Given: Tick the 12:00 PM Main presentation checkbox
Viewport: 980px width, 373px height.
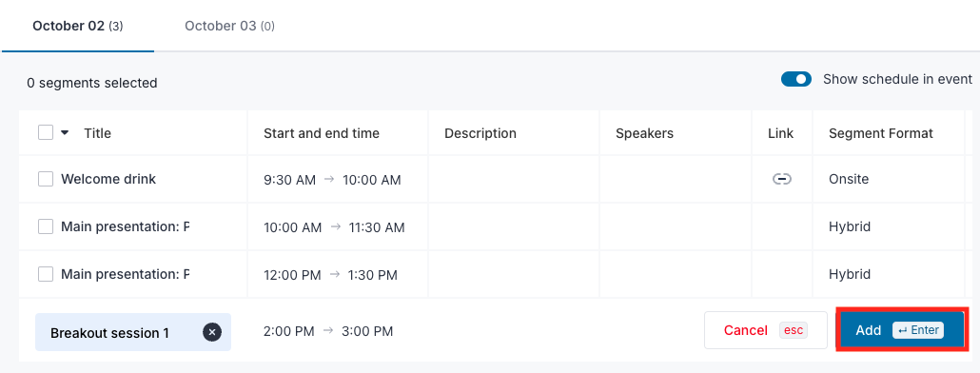Looking at the screenshot, I should tap(46, 274).
